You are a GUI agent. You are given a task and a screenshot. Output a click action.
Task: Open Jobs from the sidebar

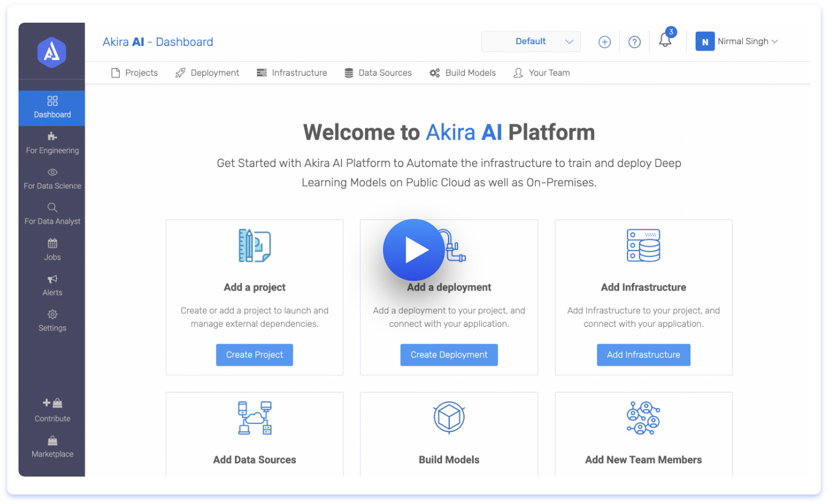[x=52, y=250]
